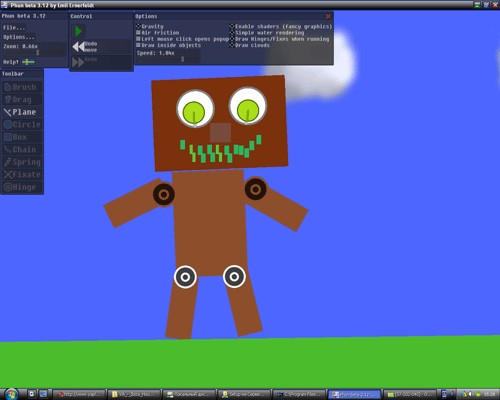Screen dimensions: 500x400
Task: Pick the Circle tool
Action: coord(22,125)
